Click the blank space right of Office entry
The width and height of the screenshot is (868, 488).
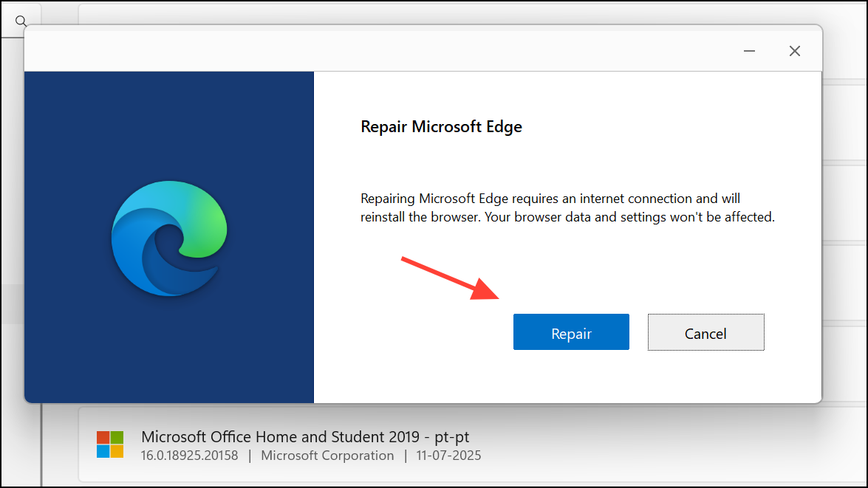[x=664, y=445]
